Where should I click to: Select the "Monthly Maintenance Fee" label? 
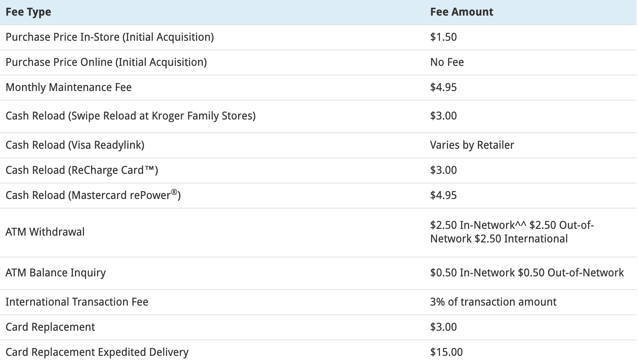pos(69,87)
